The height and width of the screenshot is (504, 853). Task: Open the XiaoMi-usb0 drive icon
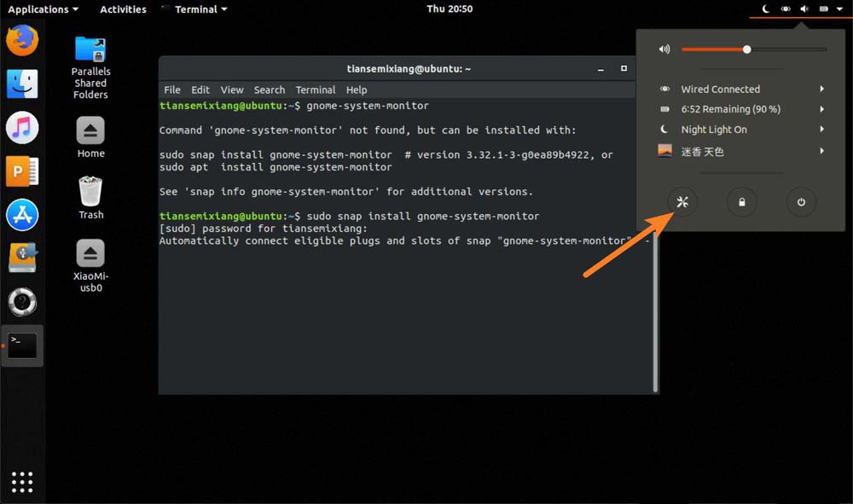tap(90, 266)
